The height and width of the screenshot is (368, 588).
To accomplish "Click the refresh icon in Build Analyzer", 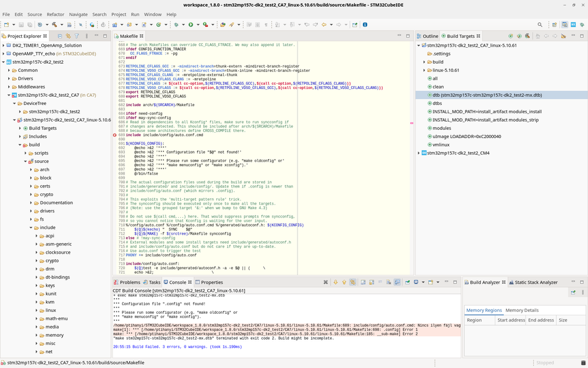I will coord(573,292).
